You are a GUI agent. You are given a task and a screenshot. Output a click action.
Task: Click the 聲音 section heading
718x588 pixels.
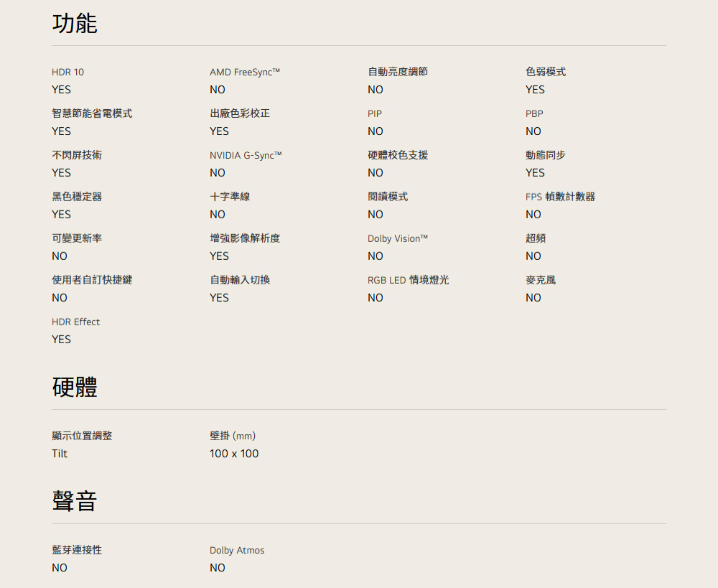(x=75, y=500)
